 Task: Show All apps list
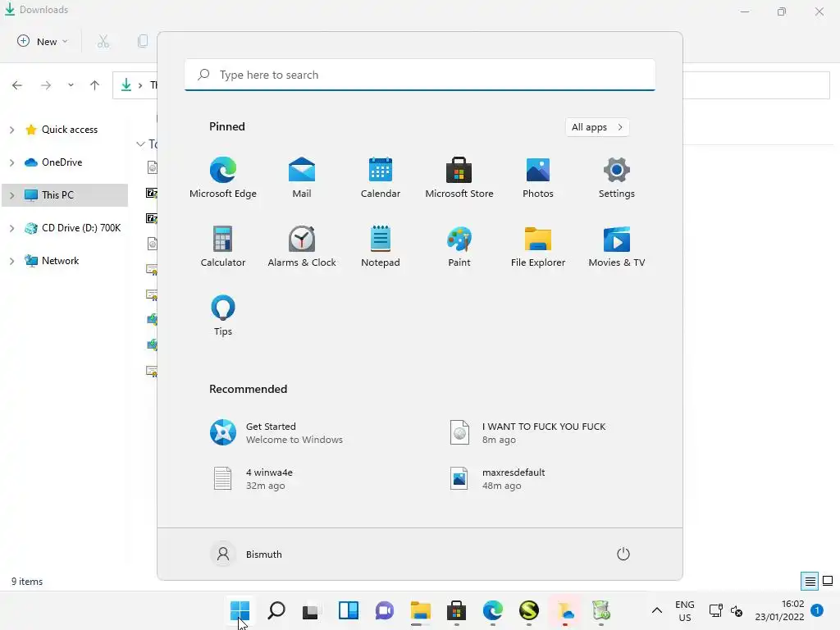pyautogui.click(x=597, y=127)
